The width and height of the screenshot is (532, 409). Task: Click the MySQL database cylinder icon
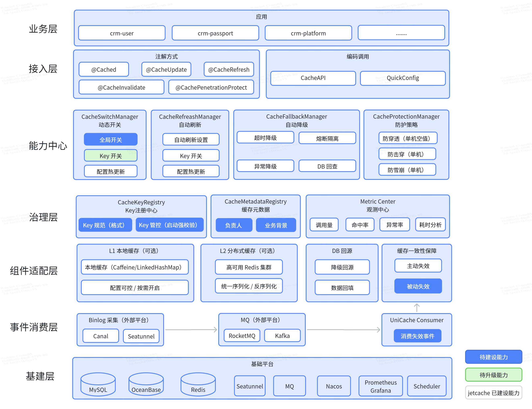pos(98,384)
